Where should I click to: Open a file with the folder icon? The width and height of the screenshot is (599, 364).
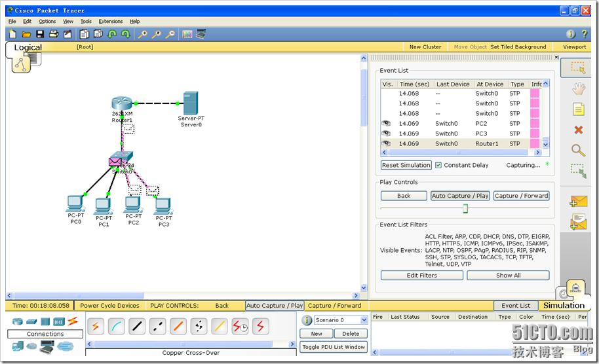coord(26,34)
